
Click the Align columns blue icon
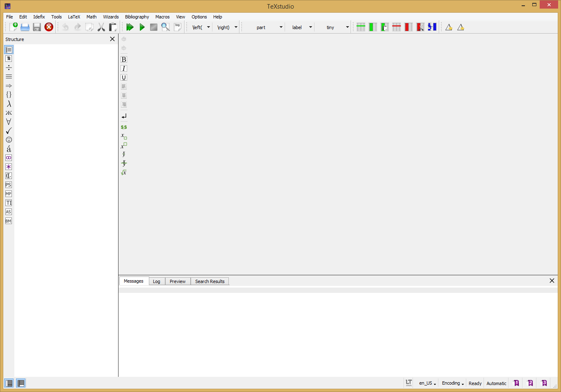pyautogui.click(x=432, y=27)
